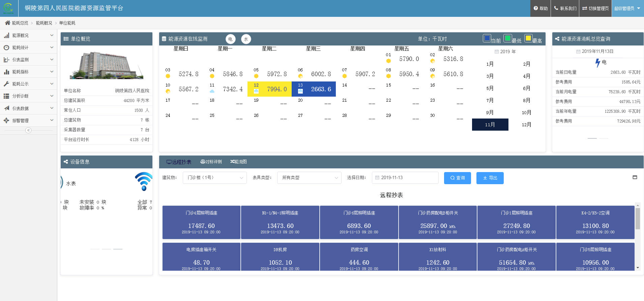Toggle the 电 electricity monitor button
The image size is (644, 301).
(230, 39)
